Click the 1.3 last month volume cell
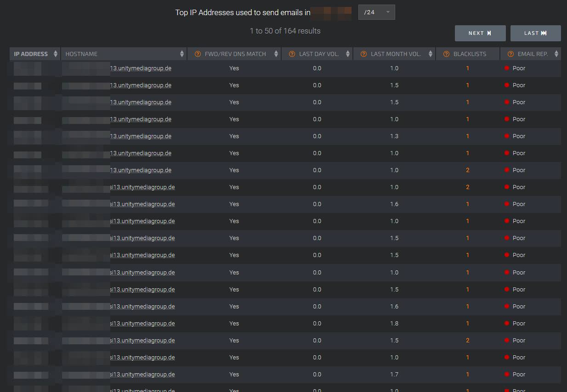 pyautogui.click(x=394, y=136)
